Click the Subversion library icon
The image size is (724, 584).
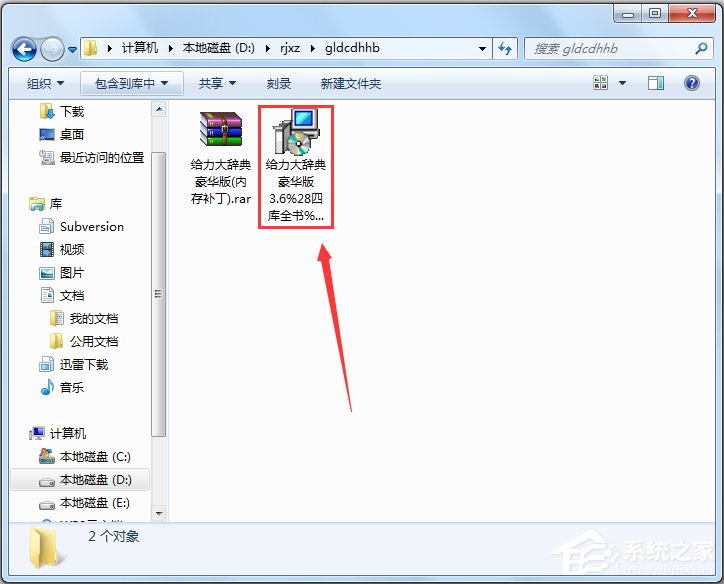pos(47,227)
